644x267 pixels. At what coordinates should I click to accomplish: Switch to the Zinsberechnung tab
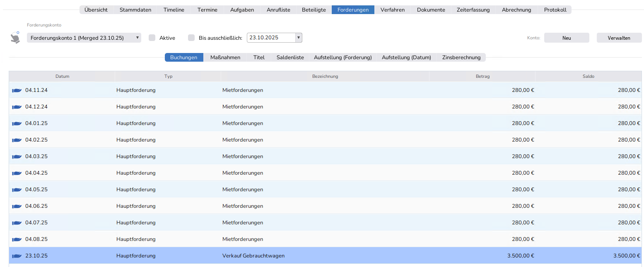(461, 58)
